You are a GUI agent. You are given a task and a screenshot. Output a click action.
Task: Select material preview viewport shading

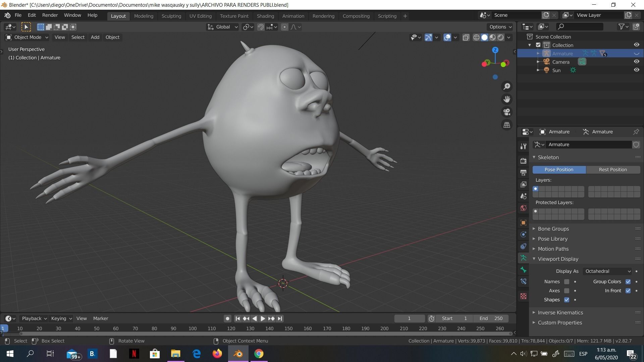[492, 37]
